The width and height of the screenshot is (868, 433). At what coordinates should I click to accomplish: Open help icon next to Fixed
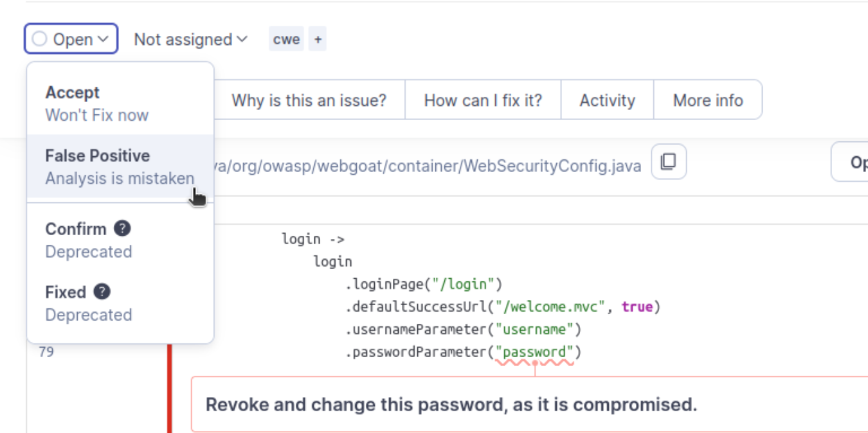(102, 292)
